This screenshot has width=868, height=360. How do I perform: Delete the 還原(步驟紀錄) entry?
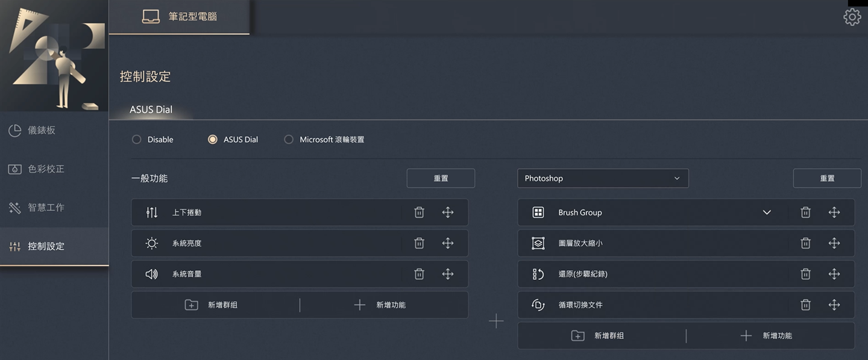(x=805, y=274)
